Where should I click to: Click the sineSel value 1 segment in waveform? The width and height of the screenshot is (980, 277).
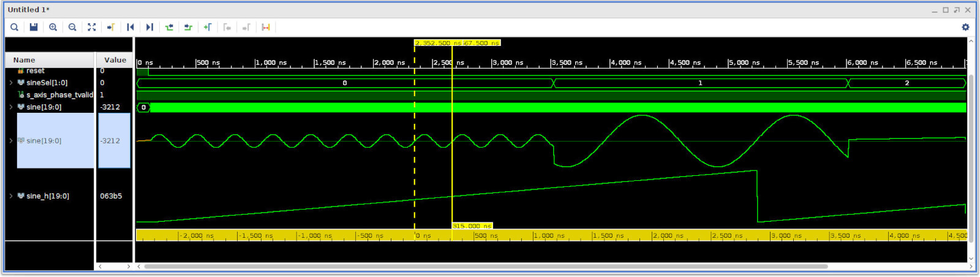700,83
